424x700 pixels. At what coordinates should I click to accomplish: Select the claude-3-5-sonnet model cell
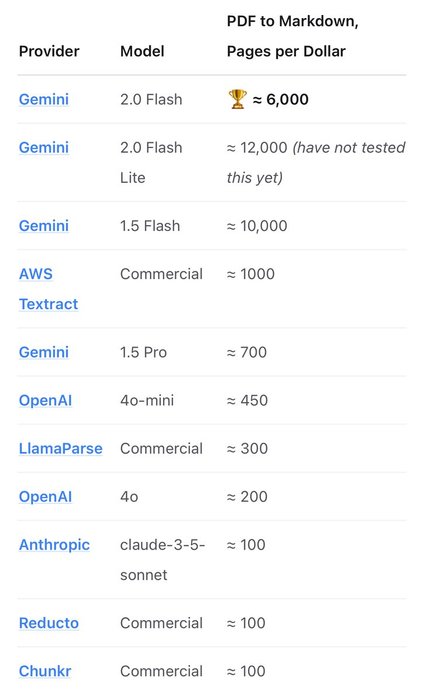coord(162,560)
